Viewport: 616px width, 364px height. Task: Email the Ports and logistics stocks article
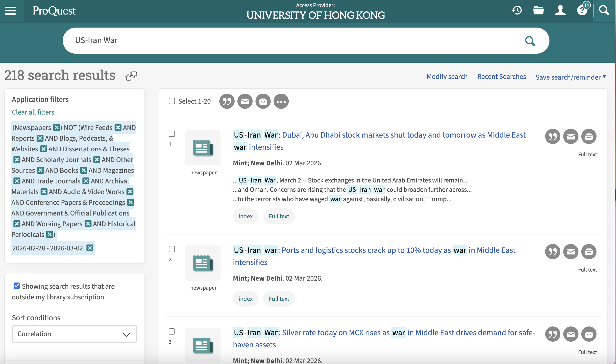pyautogui.click(x=571, y=252)
